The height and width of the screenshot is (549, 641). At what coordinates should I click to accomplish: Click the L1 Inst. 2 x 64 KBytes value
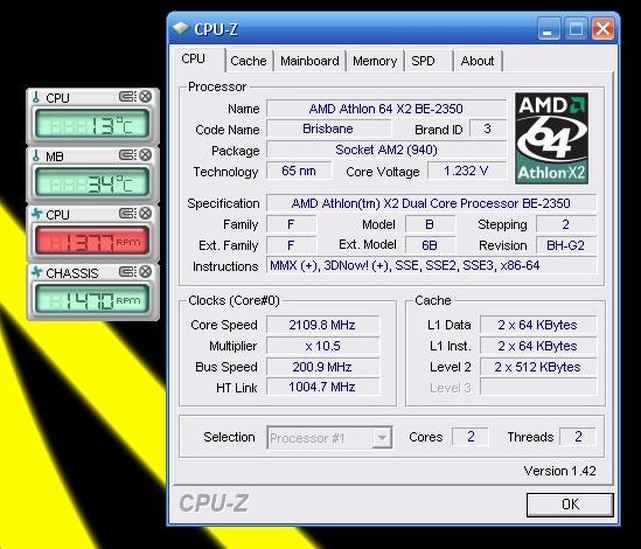point(538,346)
